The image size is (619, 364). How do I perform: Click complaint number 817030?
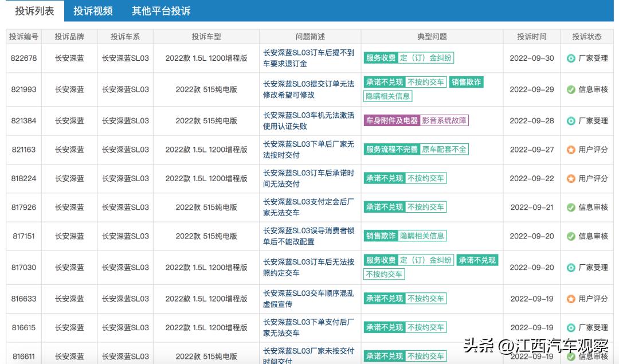tap(23, 267)
